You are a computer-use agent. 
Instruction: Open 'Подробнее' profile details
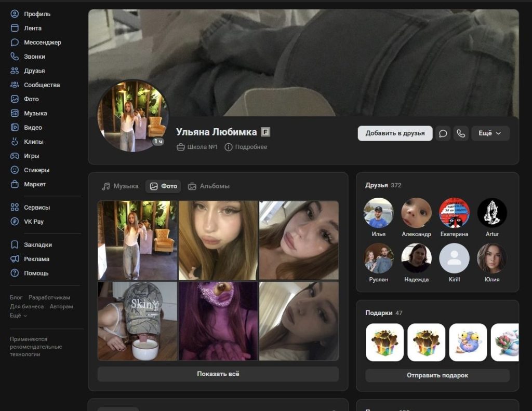(246, 147)
